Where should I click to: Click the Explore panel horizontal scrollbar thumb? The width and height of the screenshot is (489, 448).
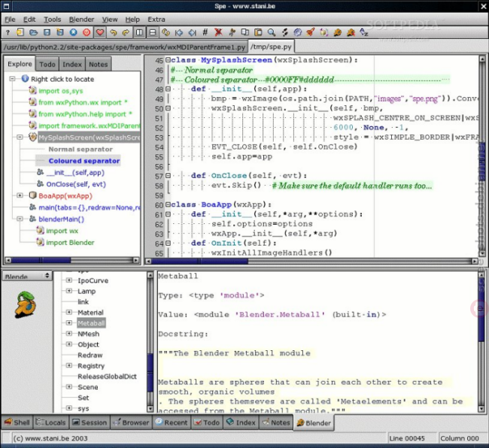click(x=41, y=260)
